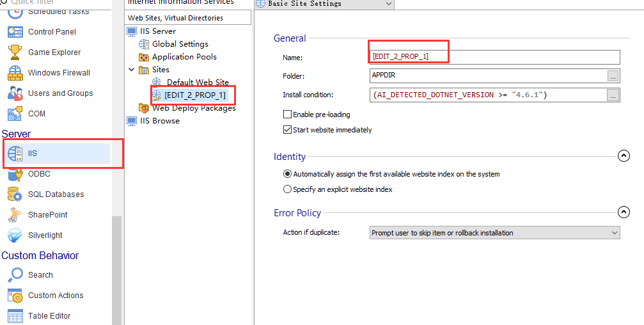Click the Web Deploy Packages icon

(x=144, y=108)
